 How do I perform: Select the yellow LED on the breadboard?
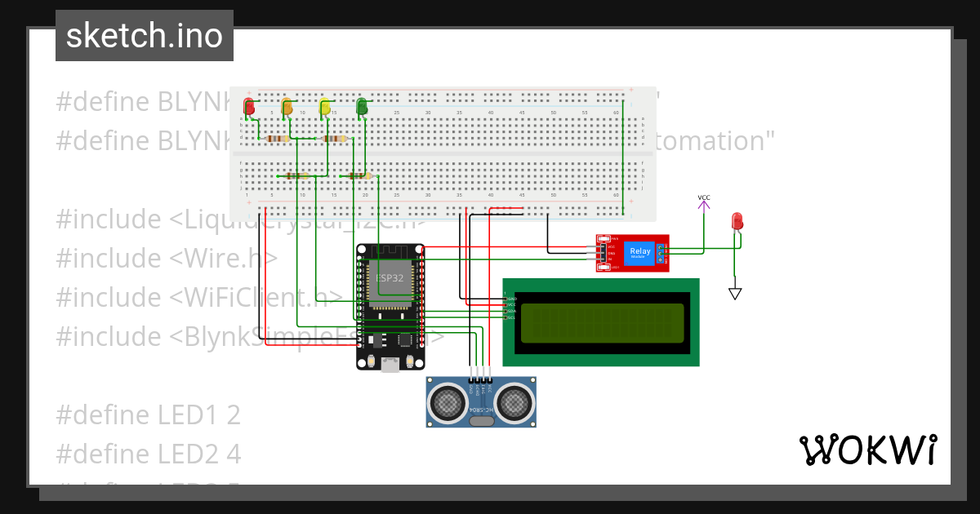pos(325,107)
